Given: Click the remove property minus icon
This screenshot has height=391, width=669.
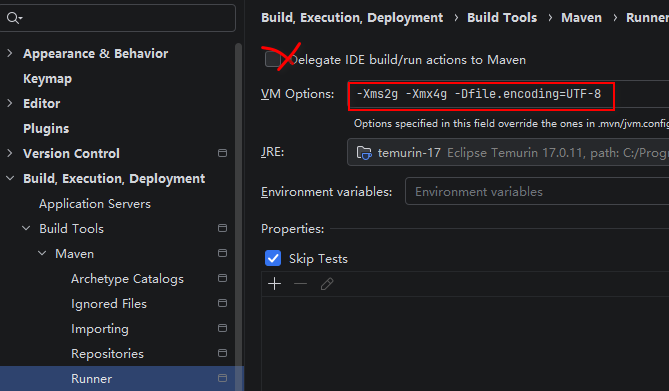Looking at the screenshot, I should click(x=301, y=284).
